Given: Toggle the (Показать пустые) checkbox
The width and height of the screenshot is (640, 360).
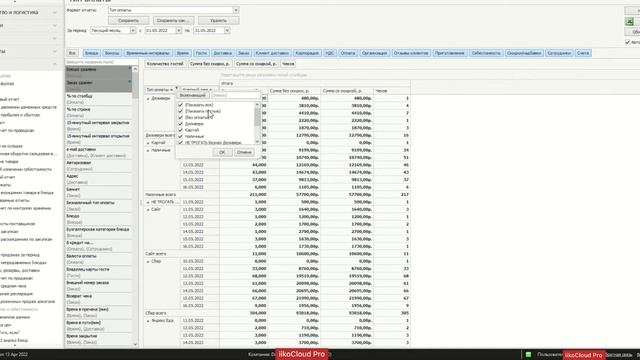Looking at the screenshot, I should (180, 111).
